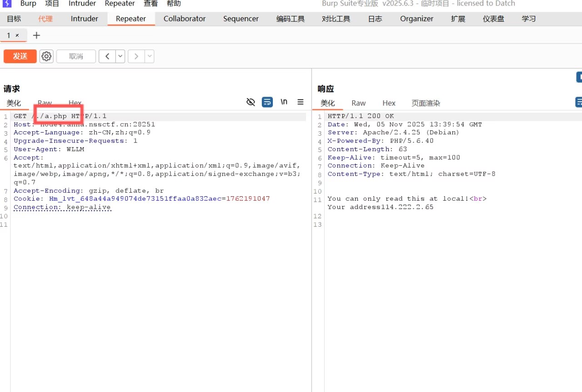
Task: Go forward to next request in history
Action: point(136,56)
